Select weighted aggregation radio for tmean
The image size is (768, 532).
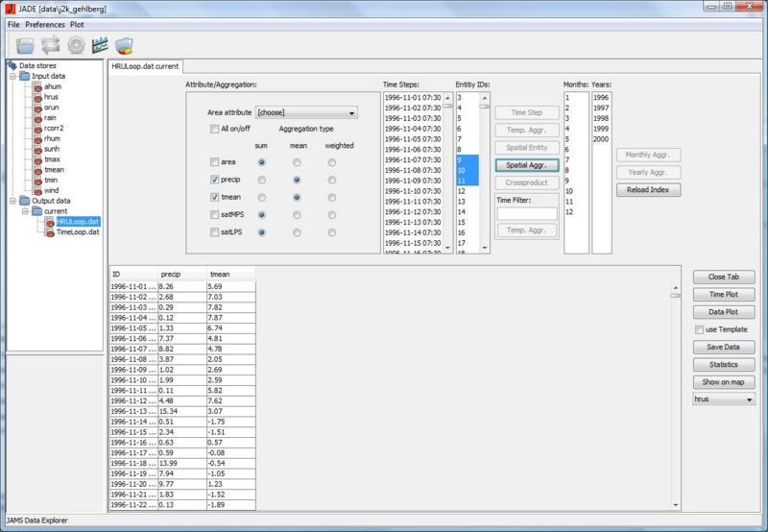click(x=332, y=197)
